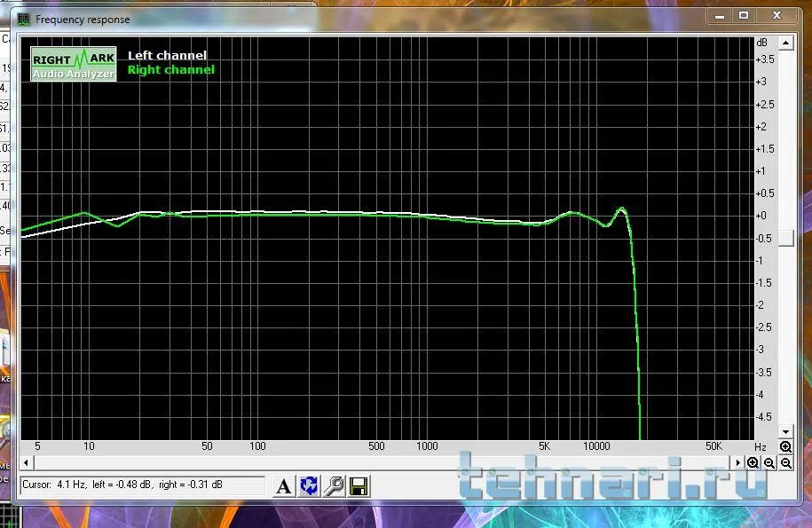Click the text annotation 'A' icon

tap(284, 486)
